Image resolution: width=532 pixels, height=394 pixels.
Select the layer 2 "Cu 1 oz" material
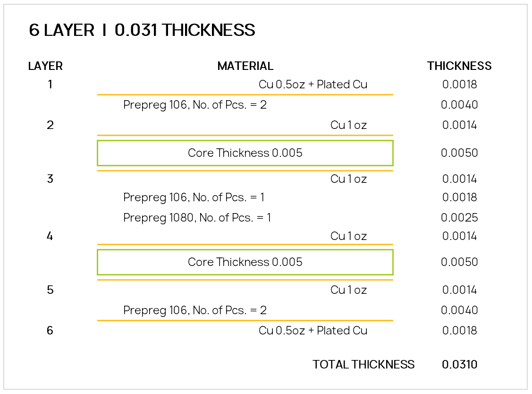tap(348, 125)
